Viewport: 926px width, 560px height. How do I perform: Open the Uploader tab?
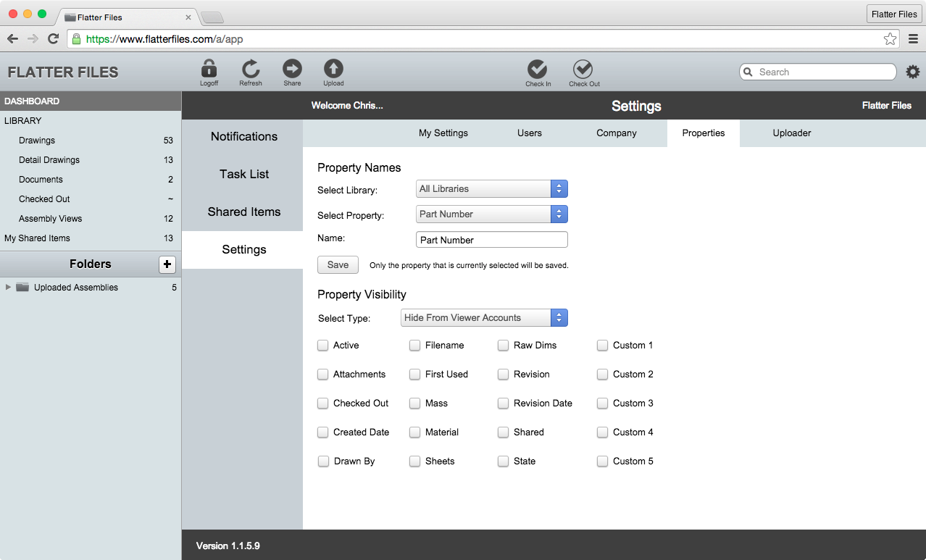pyautogui.click(x=792, y=133)
